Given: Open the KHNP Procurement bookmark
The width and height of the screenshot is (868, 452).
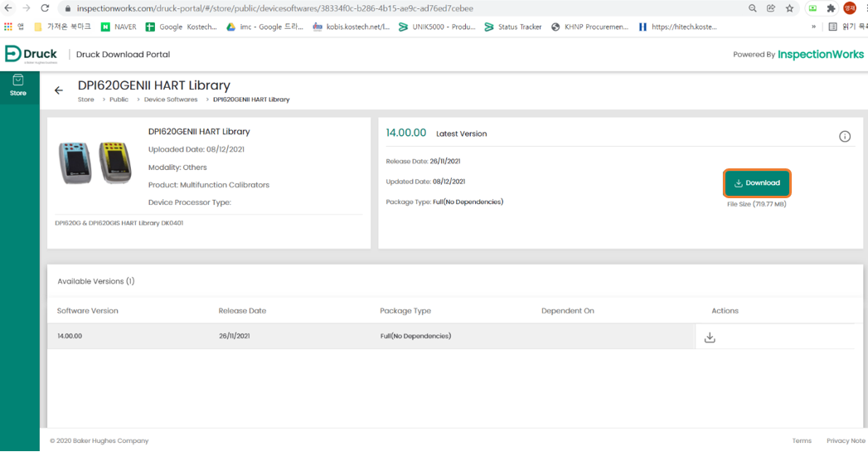Looking at the screenshot, I should coord(589,27).
